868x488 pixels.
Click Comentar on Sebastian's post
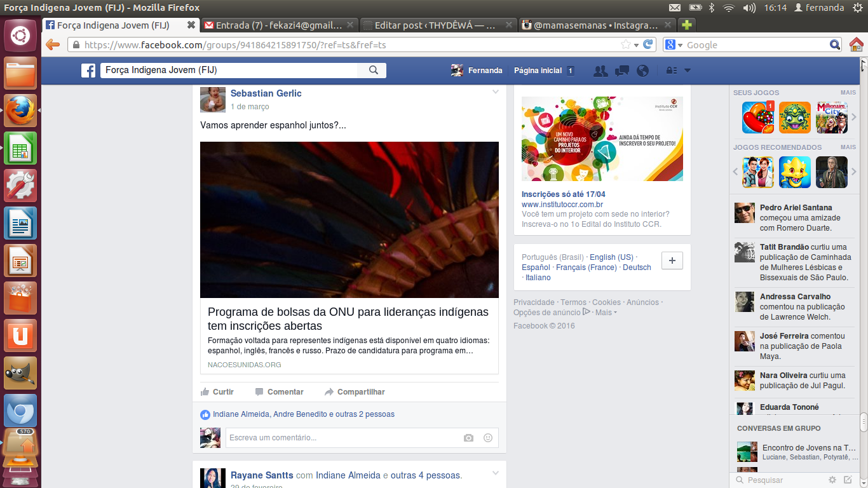point(279,392)
